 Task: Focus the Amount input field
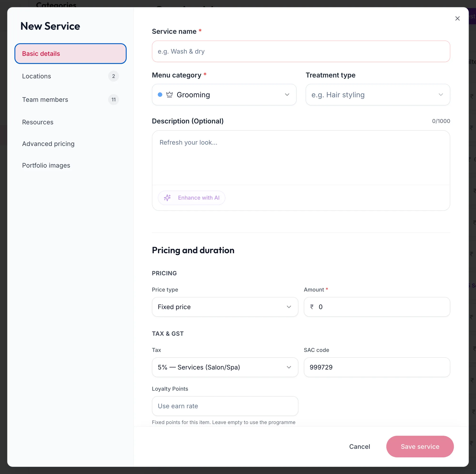(x=377, y=307)
